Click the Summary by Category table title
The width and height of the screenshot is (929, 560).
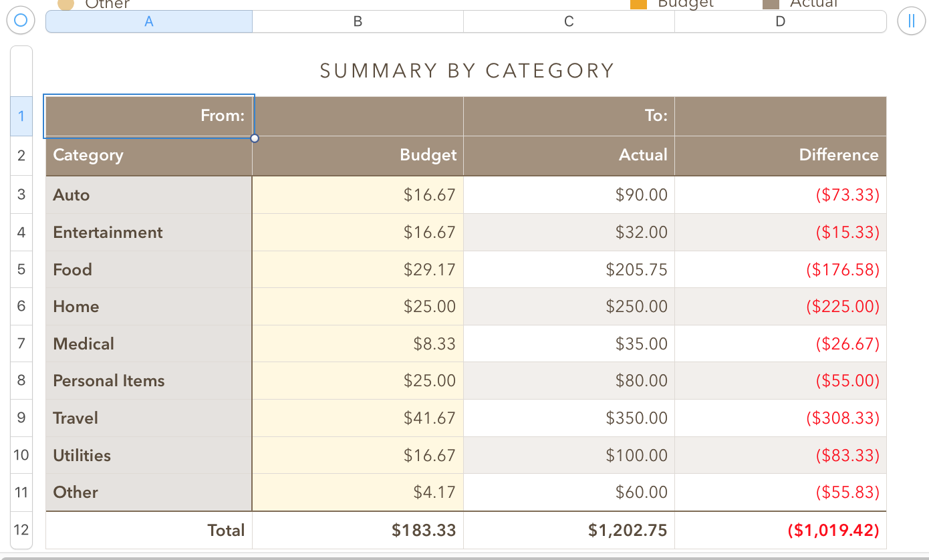(467, 71)
